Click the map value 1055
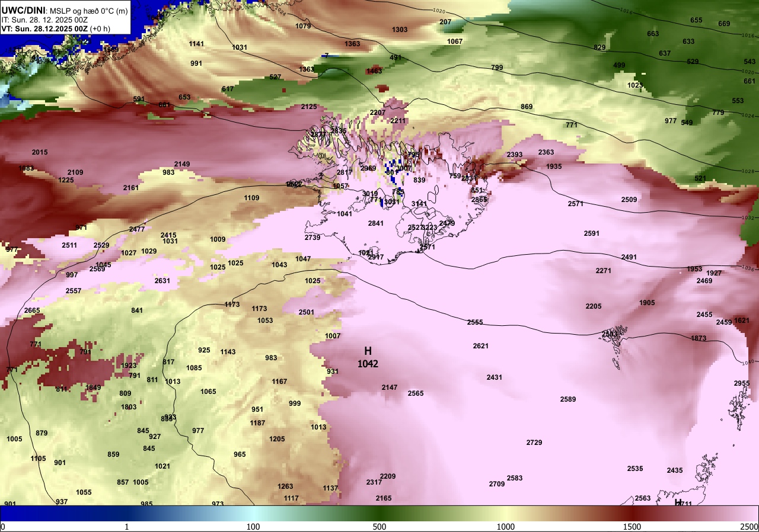Viewport: 759px width, 532px height. 84,492
